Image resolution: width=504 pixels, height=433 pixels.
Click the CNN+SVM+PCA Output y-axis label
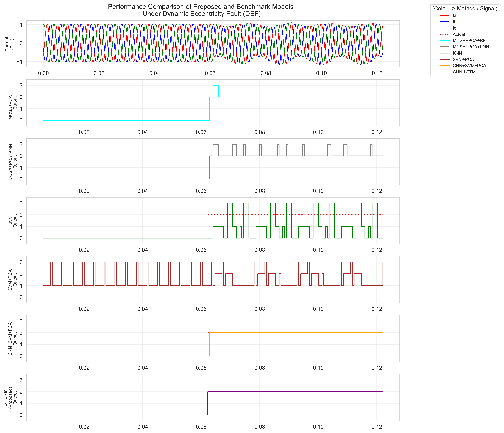(13, 339)
